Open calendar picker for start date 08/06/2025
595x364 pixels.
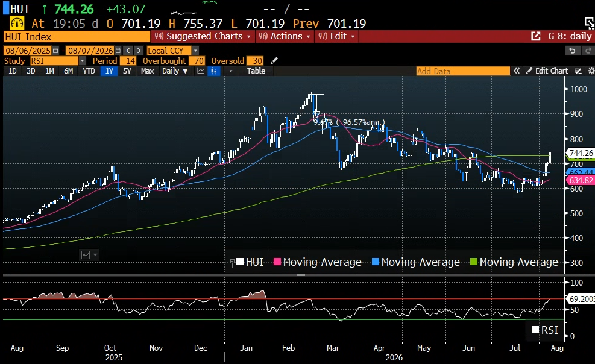tap(56, 51)
